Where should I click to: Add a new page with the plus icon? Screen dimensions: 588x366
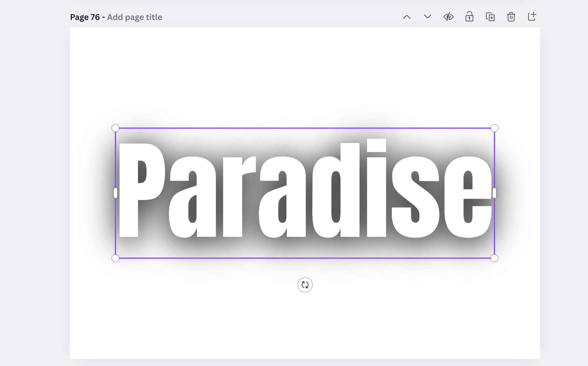point(532,17)
